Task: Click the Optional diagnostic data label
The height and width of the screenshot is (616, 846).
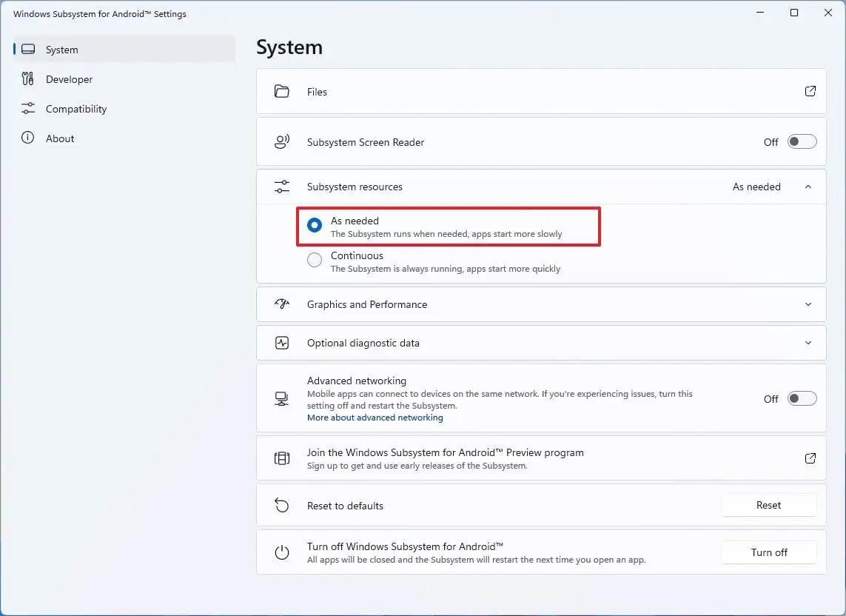Action: pyautogui.click(x=363, y=343)
